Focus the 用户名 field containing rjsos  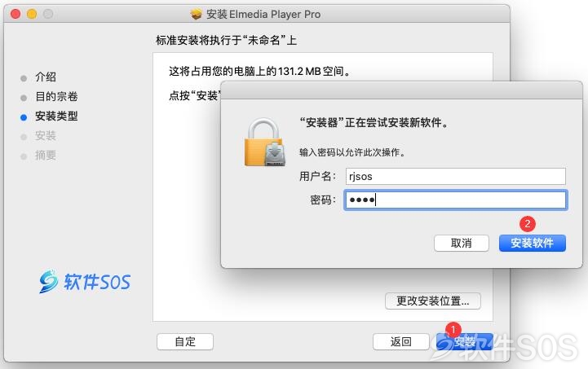click(x=456, y=176)
